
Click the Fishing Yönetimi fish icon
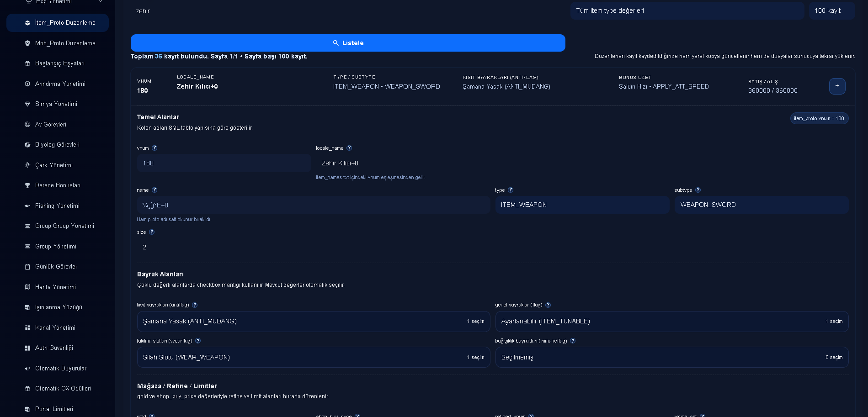pyautogui.click(x=27, y=206)
